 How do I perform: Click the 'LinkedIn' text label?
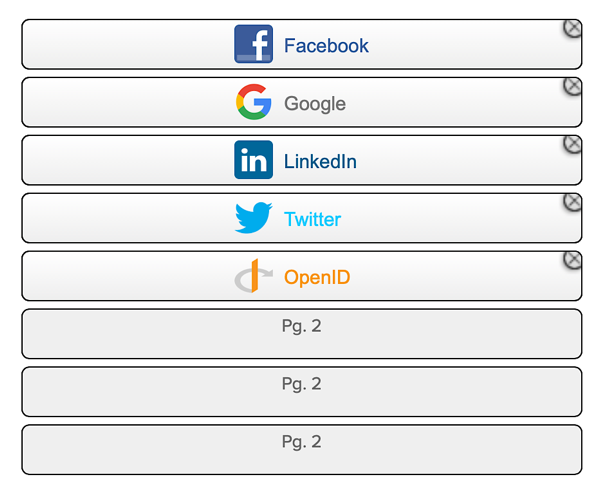tap(320, 162)
